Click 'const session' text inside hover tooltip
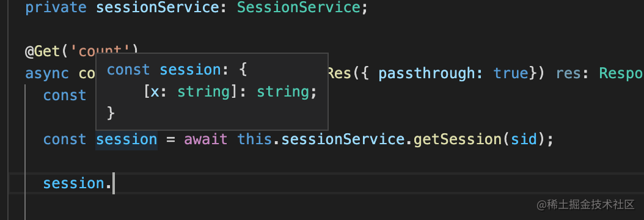The image size is (644, 220). [164, 70]
